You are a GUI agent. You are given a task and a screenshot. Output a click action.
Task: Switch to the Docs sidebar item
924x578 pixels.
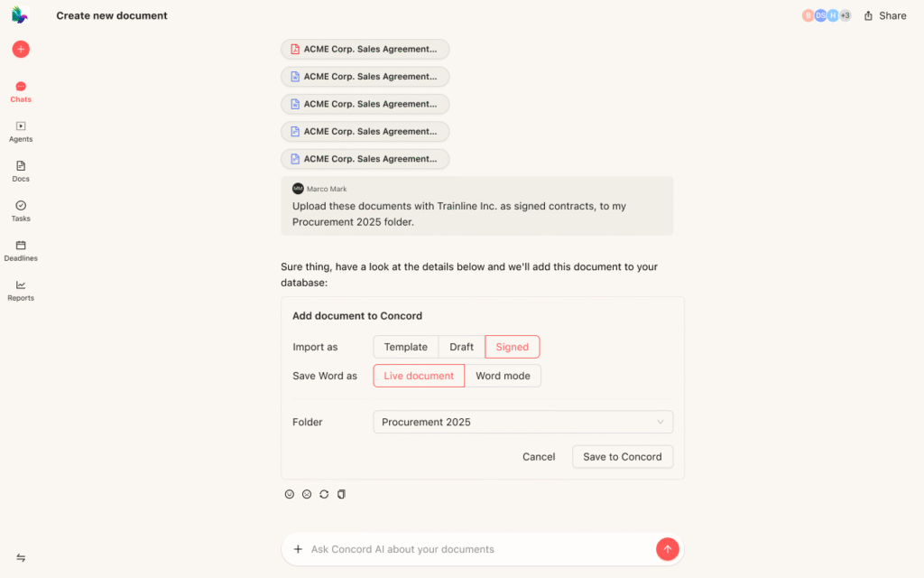pyautogui.click(x=21, y=170)
